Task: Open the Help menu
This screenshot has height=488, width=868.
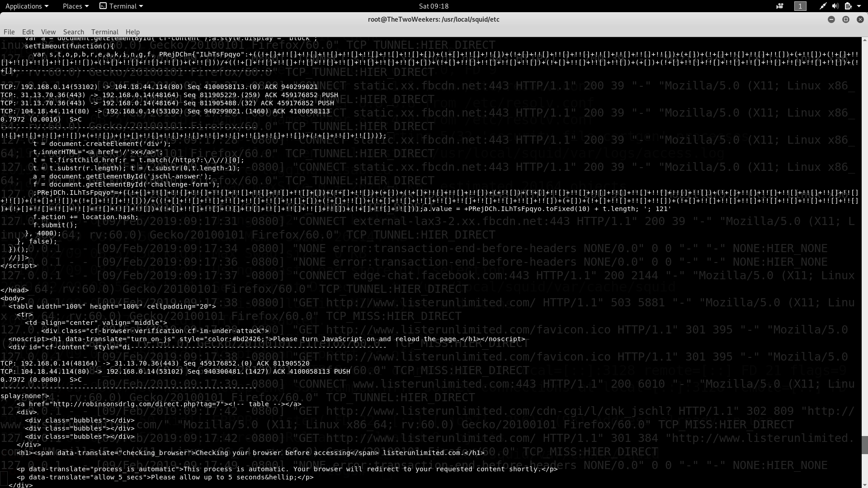Action: coord(132,32)
